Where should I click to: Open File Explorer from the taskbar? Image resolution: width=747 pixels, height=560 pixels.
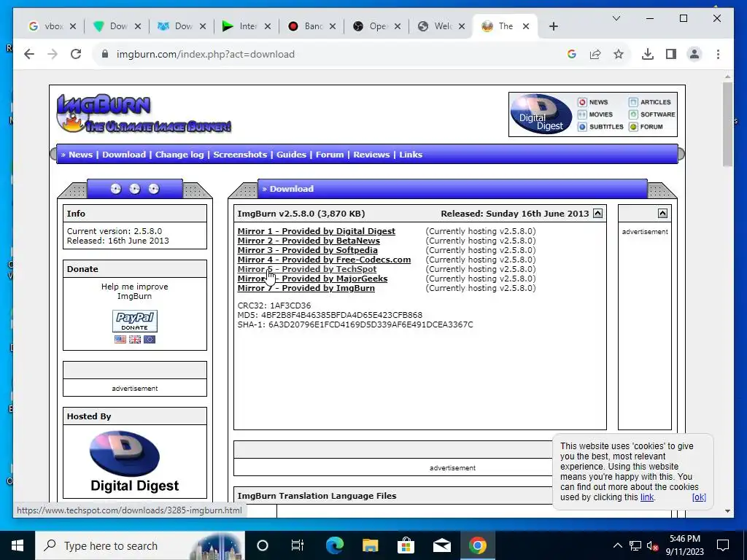coord(370,545)
